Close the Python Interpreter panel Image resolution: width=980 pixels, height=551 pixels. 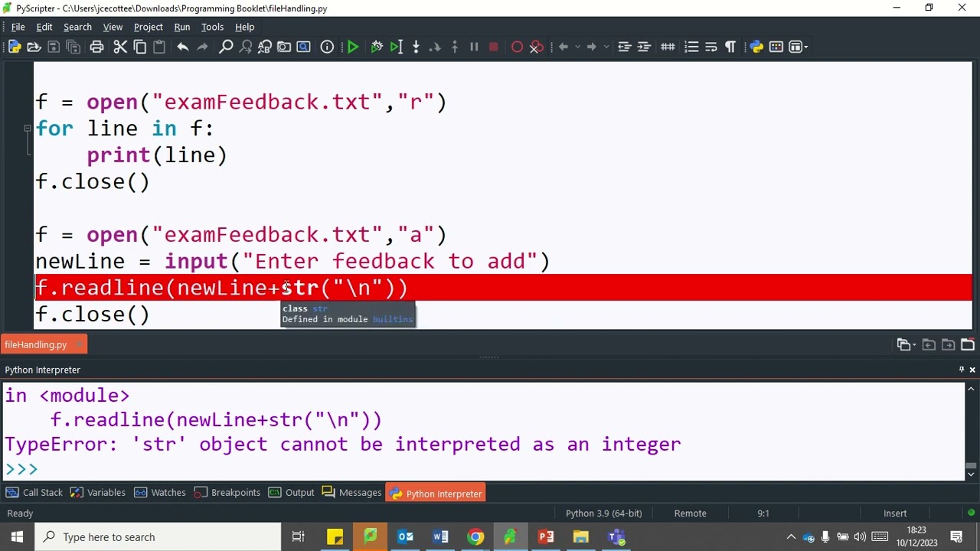[972, 370]
